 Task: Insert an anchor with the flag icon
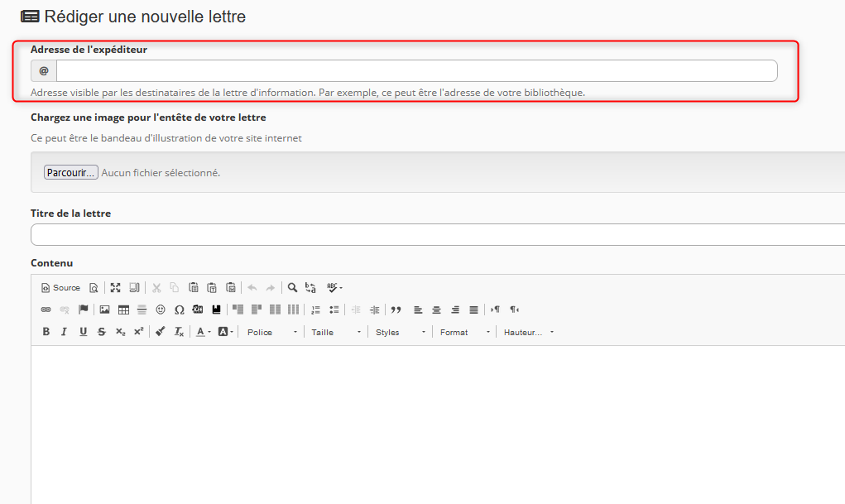[83, 310]
